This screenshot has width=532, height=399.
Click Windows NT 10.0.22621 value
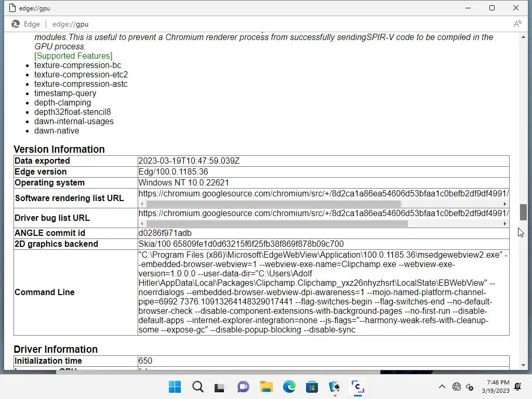[x=183, y=182]
